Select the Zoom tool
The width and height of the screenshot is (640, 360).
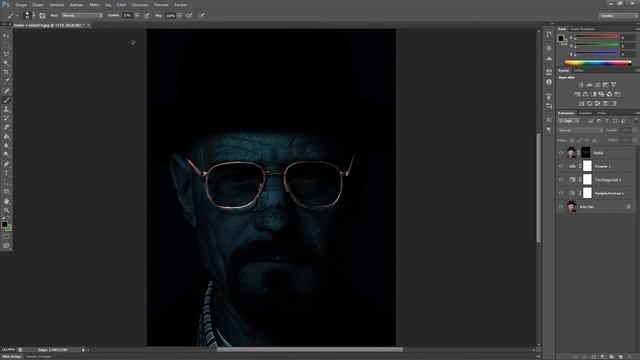[x=6, y=210]
